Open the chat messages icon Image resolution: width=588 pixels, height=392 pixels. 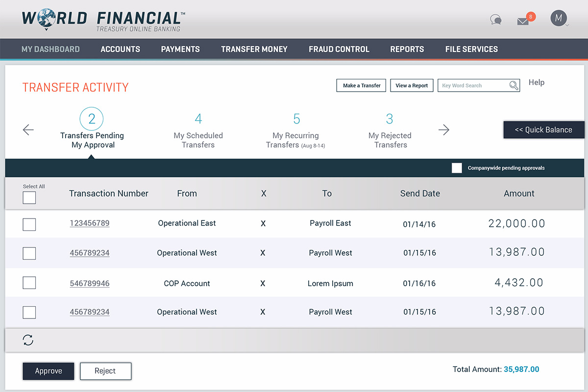pyautogui.click(x=495, y=20)
